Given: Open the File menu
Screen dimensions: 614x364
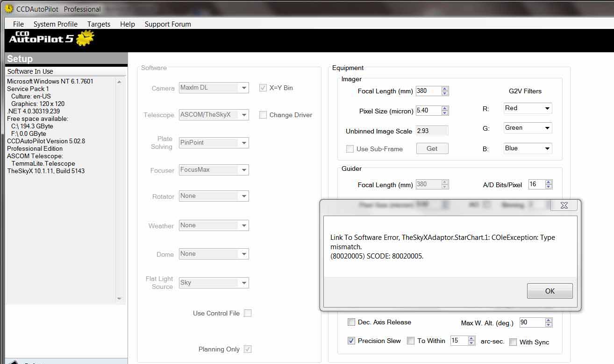Looking at the screenshot, I should 18,24.
